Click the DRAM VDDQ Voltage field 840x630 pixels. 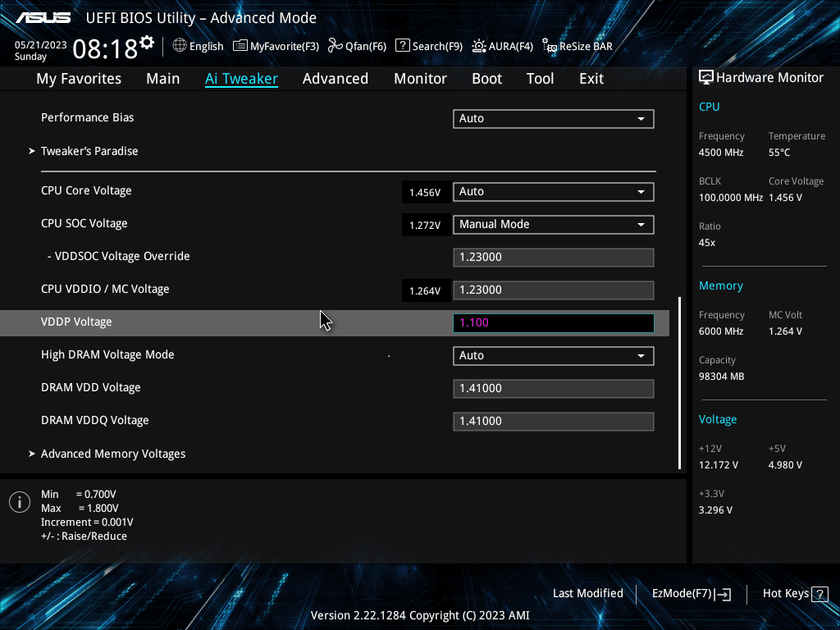point(554,421)
